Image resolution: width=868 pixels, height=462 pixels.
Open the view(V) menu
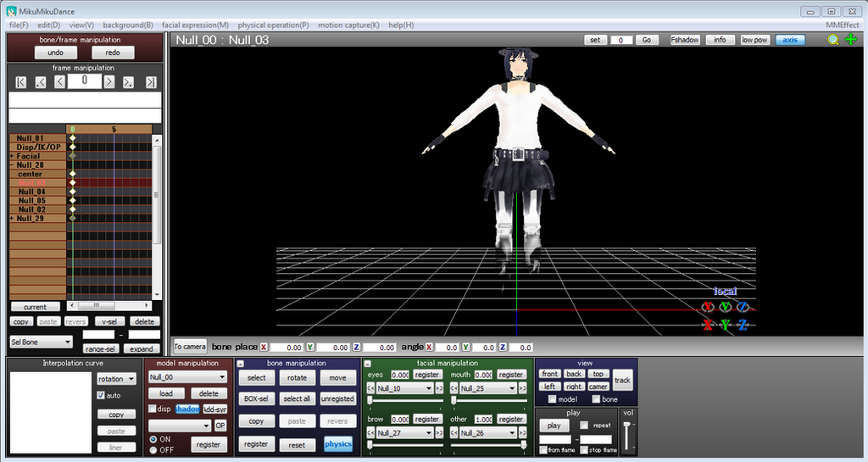coord(81,25)
